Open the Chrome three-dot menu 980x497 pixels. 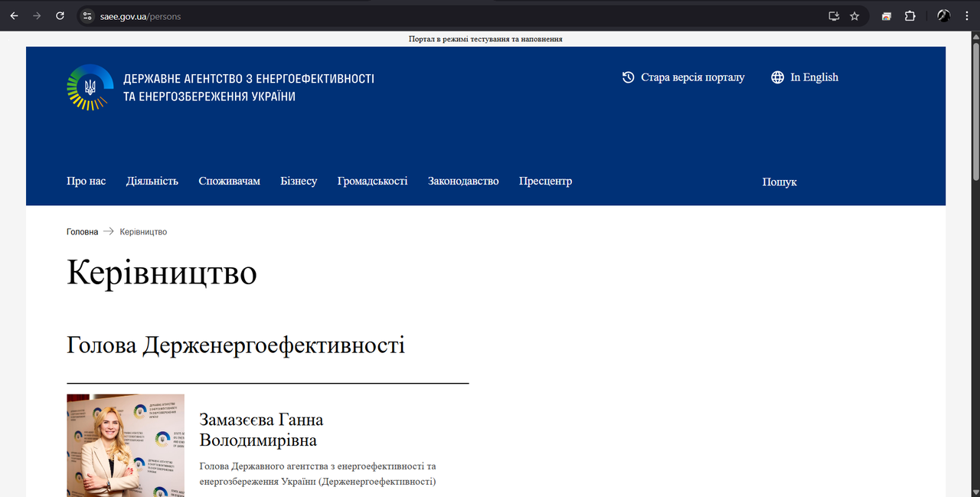click(x=967, y=15)
